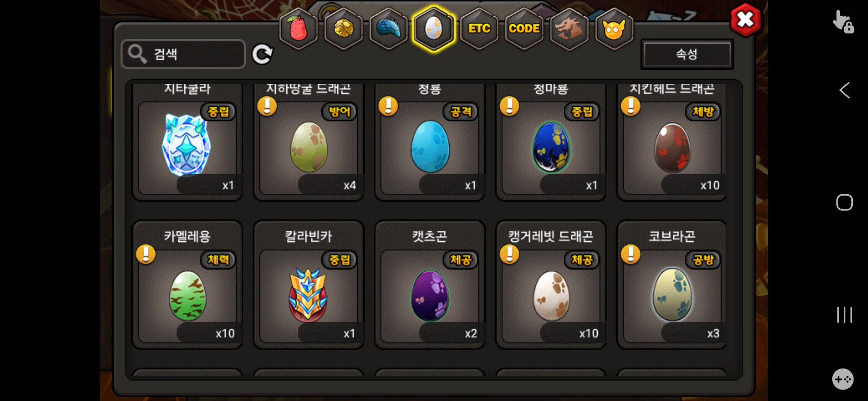868x401 pixels.
Task: Open the red fruit food tab
Action: click(x=299, y=29)
